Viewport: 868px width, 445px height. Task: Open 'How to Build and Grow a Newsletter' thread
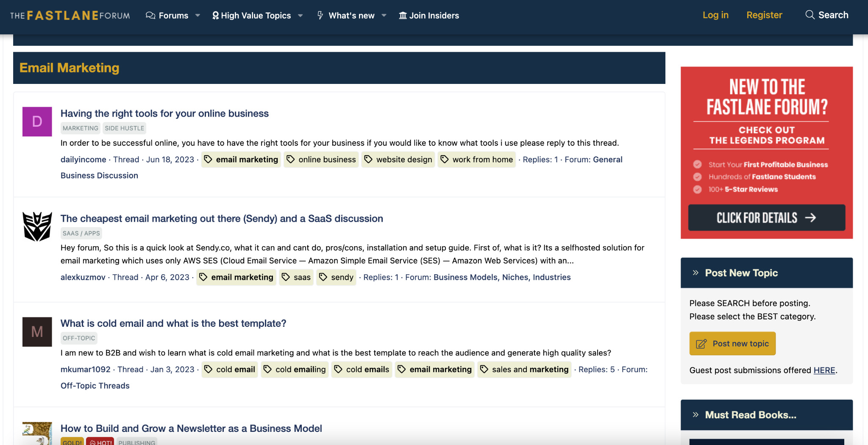click(x=191, y=428)
